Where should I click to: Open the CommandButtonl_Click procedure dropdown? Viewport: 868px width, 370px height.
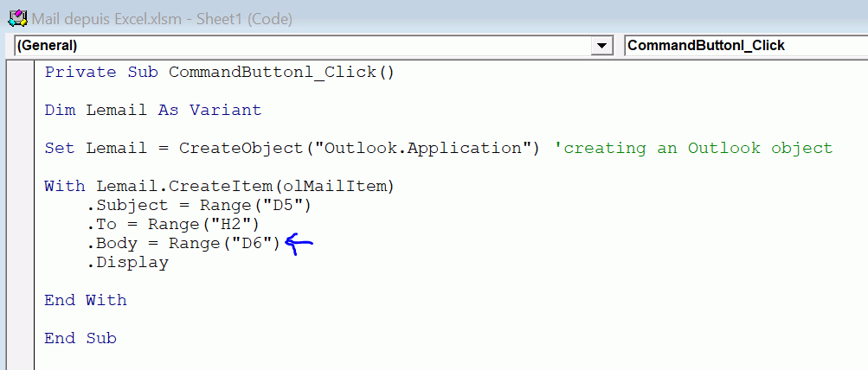click(743, 45)
